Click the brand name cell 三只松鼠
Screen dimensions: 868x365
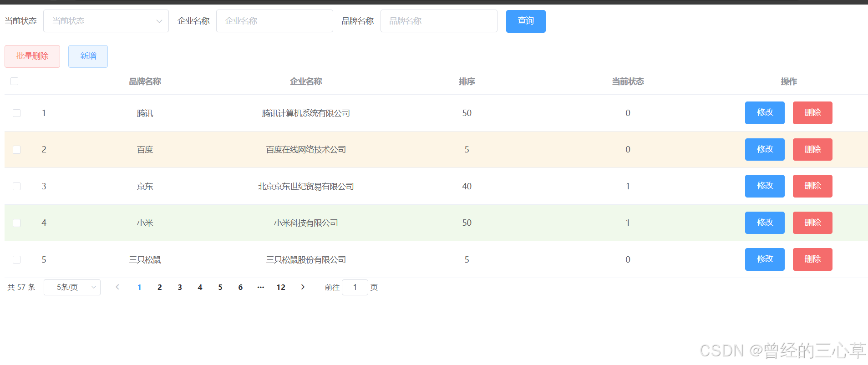click(145, 259)
